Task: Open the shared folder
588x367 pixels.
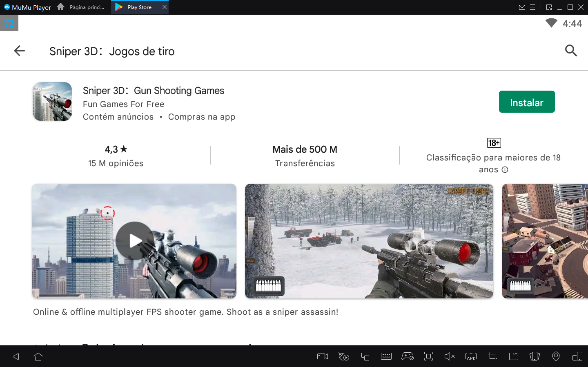Action: 513,356
